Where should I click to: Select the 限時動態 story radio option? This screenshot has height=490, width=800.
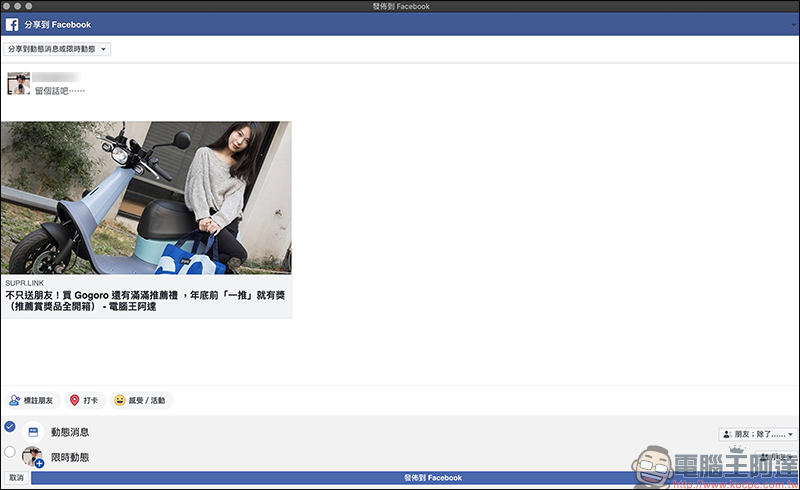click(x=10, y=451)
